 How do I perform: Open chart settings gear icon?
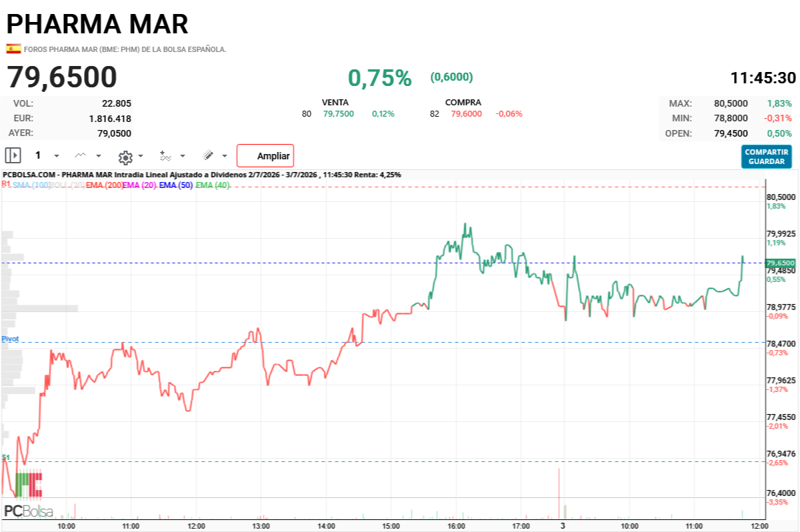125,157
